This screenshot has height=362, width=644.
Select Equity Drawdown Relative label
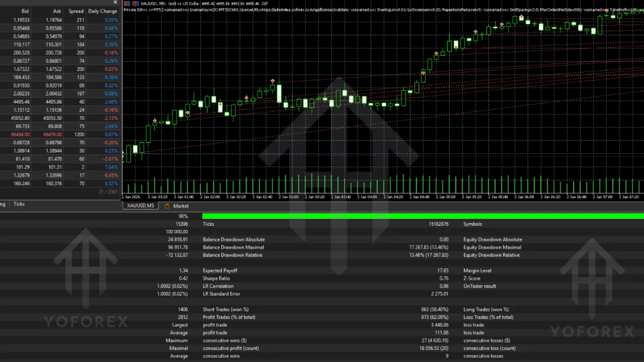click(492, 255)
